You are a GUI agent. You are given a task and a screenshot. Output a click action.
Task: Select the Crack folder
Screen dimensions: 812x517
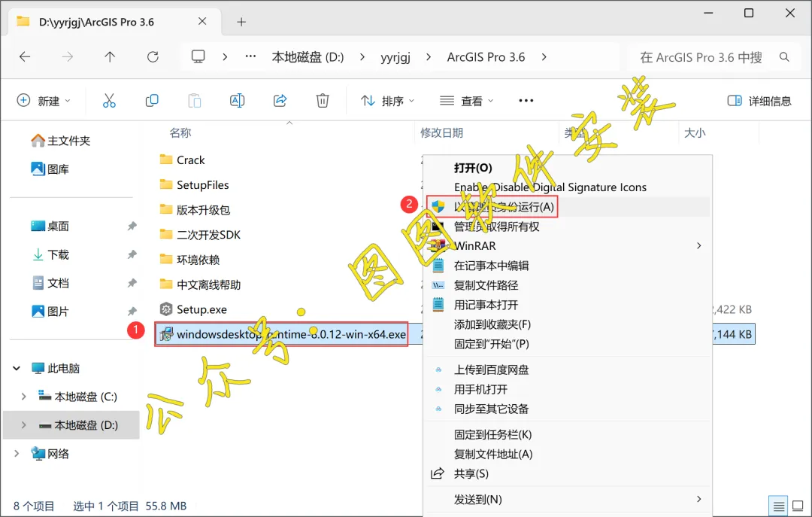182,160
